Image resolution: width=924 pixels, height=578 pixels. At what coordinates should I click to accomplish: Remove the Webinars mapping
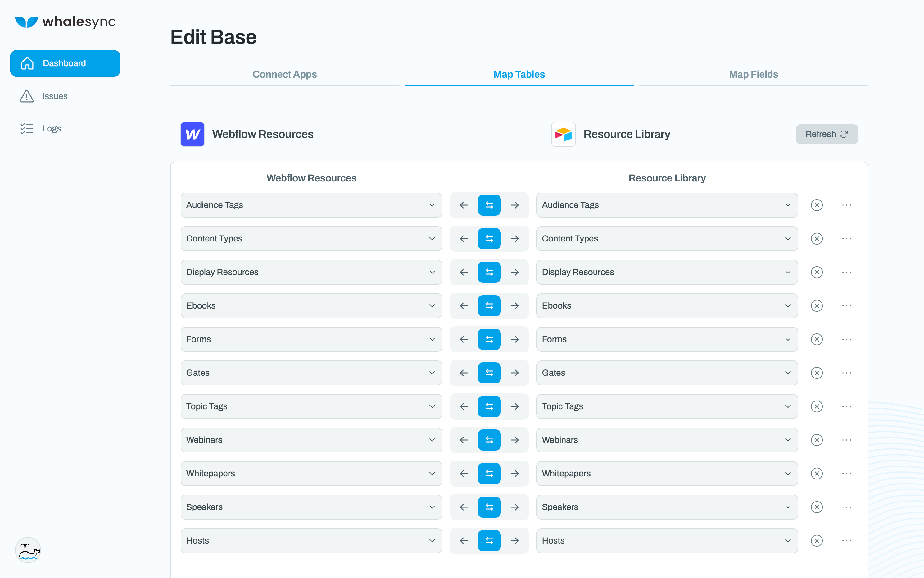[x=817, y=440]
